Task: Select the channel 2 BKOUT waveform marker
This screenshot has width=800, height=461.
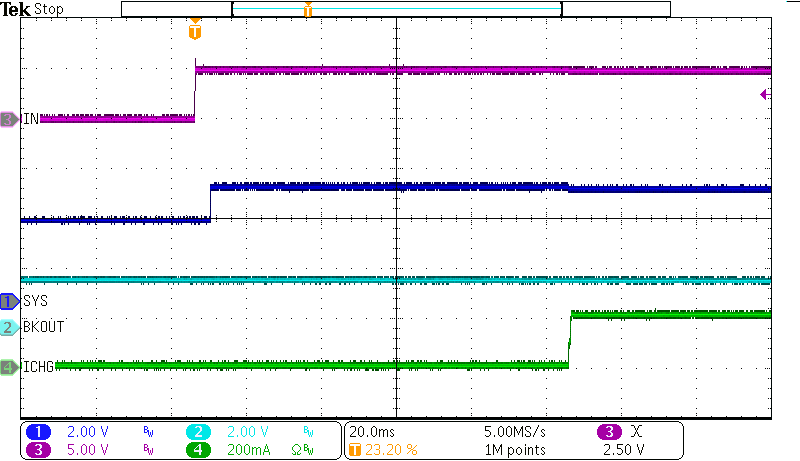Action: click(9, 327)
